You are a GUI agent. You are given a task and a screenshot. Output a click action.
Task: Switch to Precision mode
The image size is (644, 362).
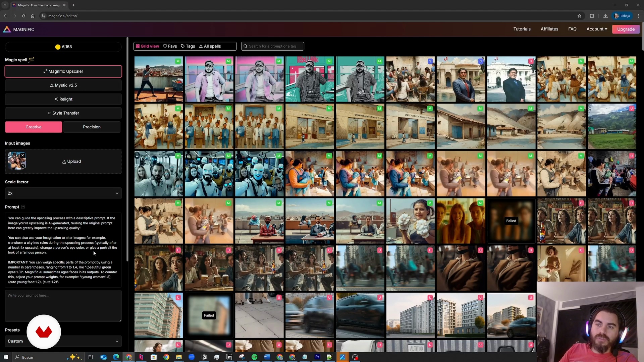click(x=92, y=127)
